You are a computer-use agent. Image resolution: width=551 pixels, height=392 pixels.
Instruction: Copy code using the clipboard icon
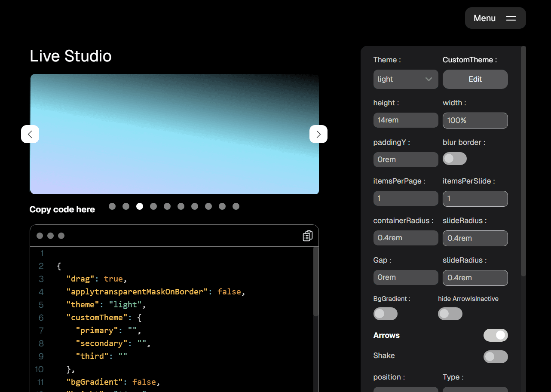coord(308,236)
